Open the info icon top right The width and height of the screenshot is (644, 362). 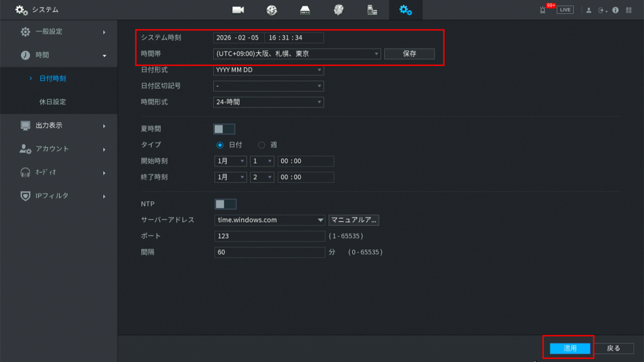tap(615, 9)
